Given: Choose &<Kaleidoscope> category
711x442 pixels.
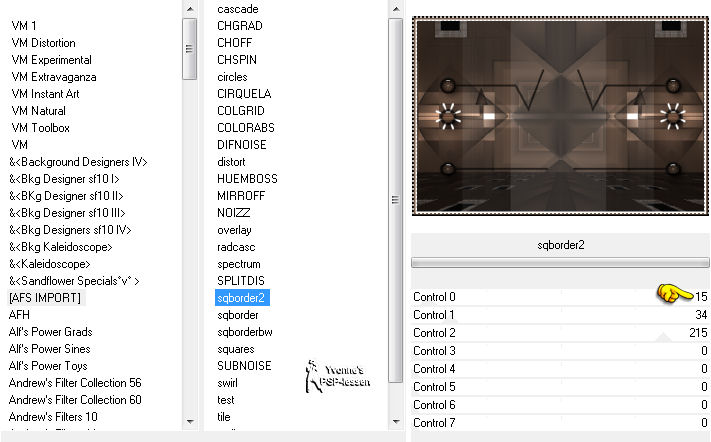Looking at the screenshot, I should click(49, 264).
